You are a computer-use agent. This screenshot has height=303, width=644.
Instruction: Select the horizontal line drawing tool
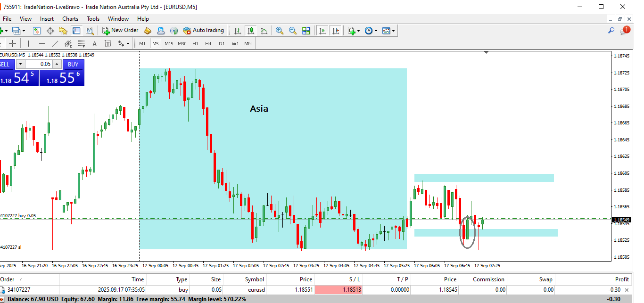click(x=41, y=44)
